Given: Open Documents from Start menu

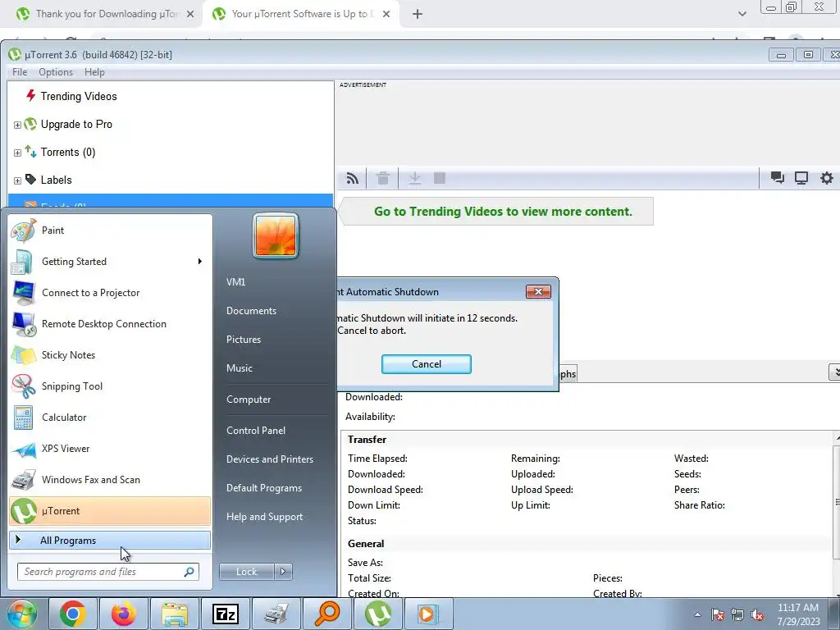Looking at the screenshot, I should pos(251,311).
